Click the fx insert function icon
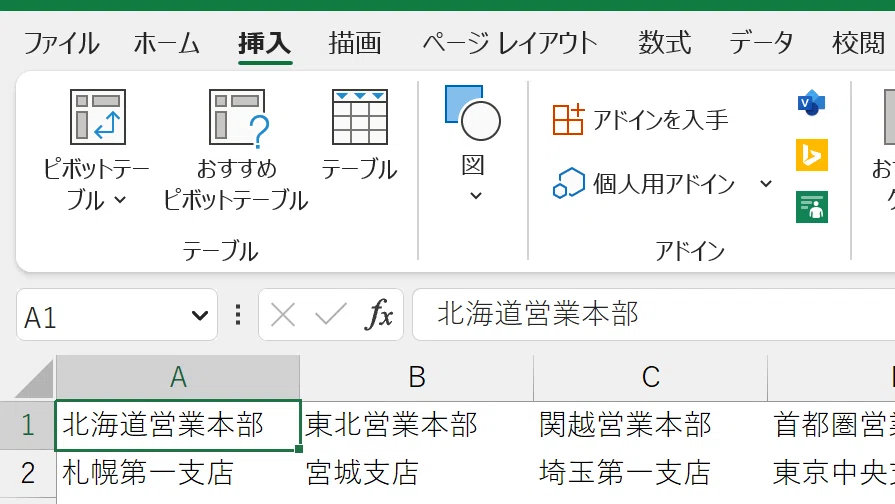 click(379, 315)
